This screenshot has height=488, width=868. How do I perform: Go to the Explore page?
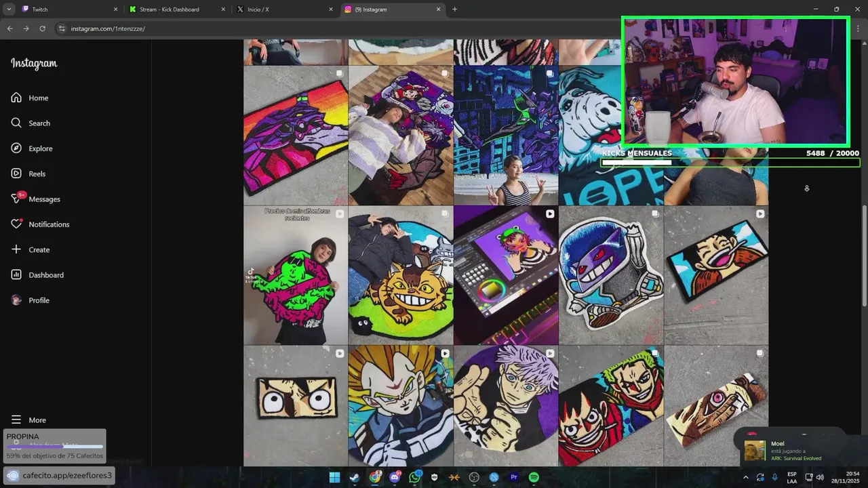[x=31, y=148]
